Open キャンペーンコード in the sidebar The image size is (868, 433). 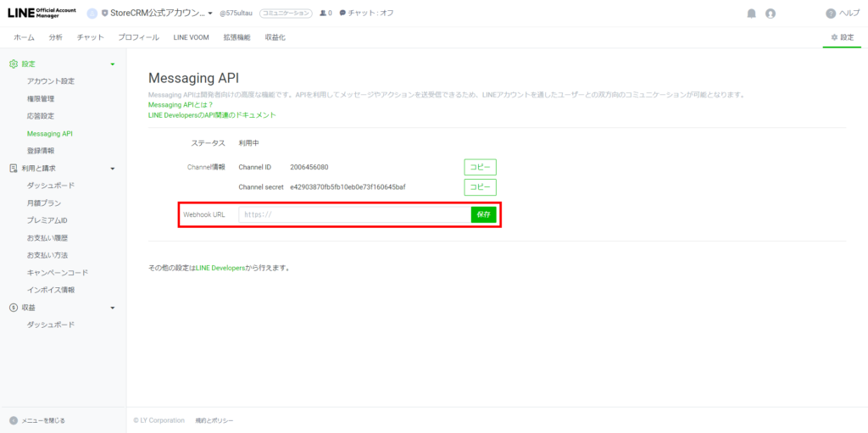58,272
